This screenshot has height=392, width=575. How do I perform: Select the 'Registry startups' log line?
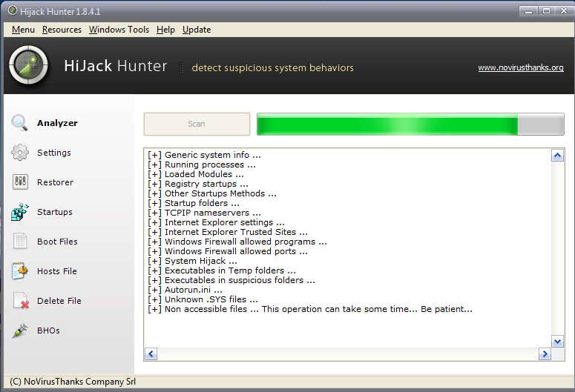coord(198,184)
